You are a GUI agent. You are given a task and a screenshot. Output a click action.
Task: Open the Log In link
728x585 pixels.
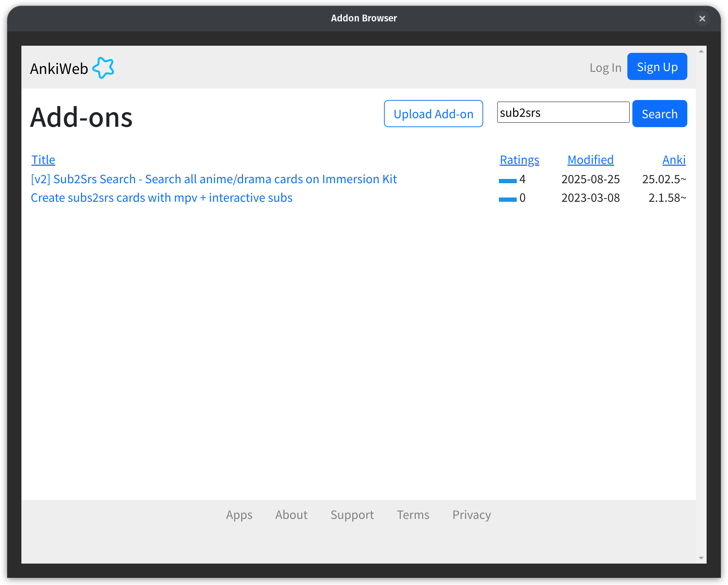click(605, 67)
